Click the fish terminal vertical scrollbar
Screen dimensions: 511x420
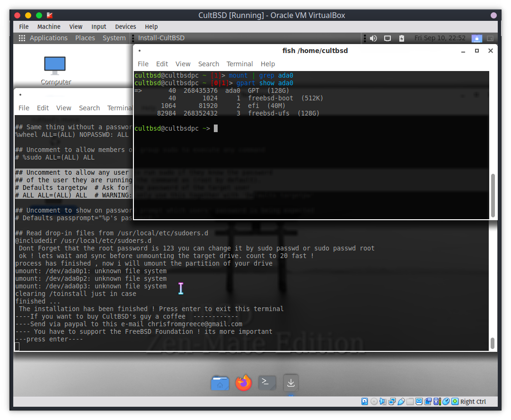click(493, 194)
